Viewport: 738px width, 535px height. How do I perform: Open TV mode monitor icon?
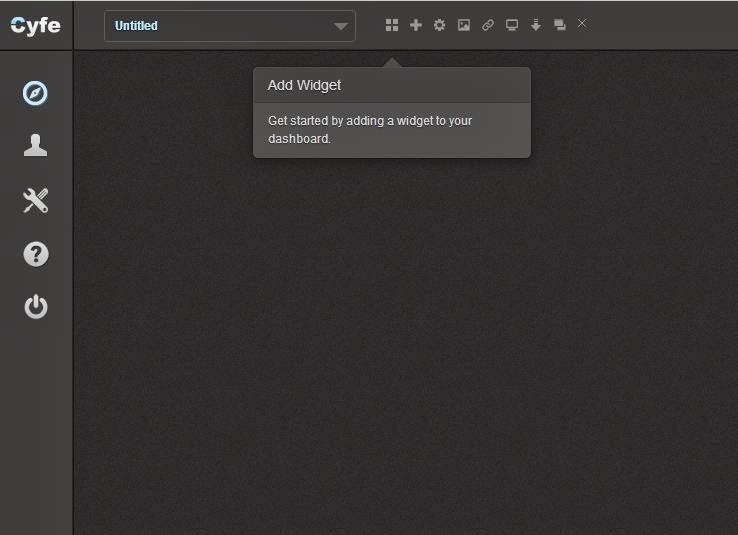coord(512,25)
